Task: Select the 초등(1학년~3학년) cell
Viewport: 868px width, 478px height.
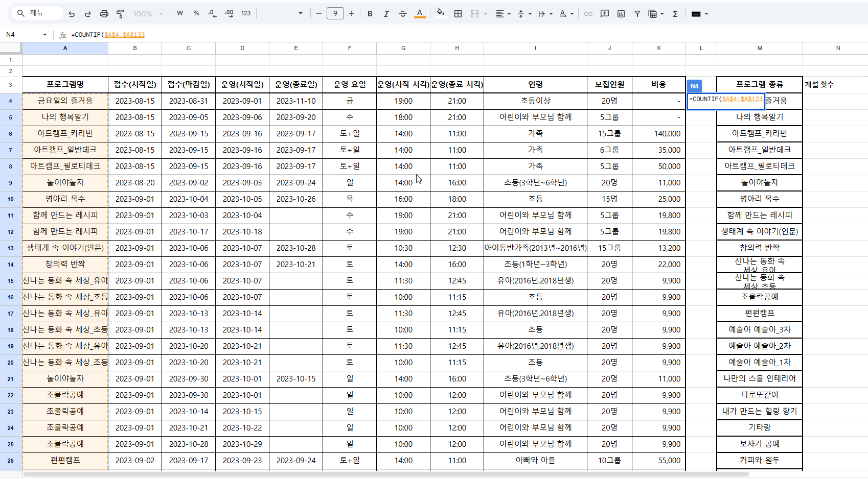Action: coord(535,265)
